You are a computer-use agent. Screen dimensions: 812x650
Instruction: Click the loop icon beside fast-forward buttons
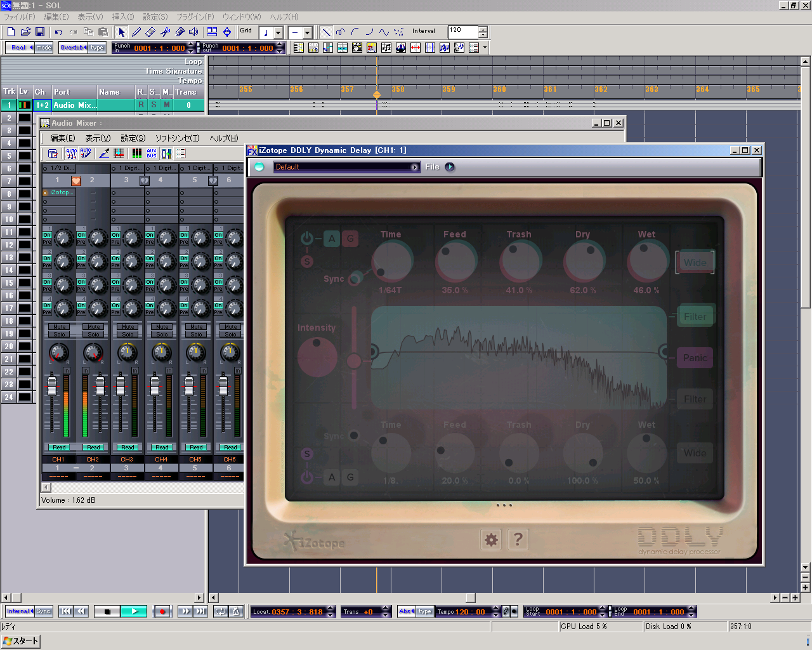tap(220, 611)
